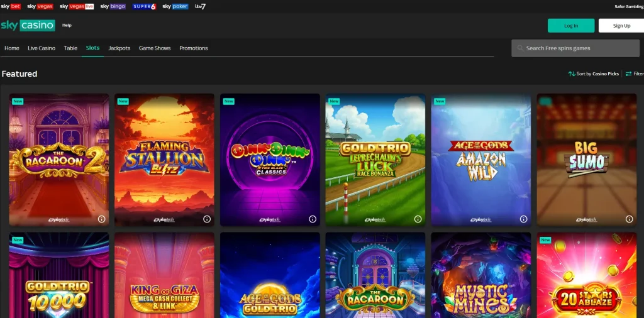Select the Slots tab
The image size is (644, 318).
pos(93,48)
